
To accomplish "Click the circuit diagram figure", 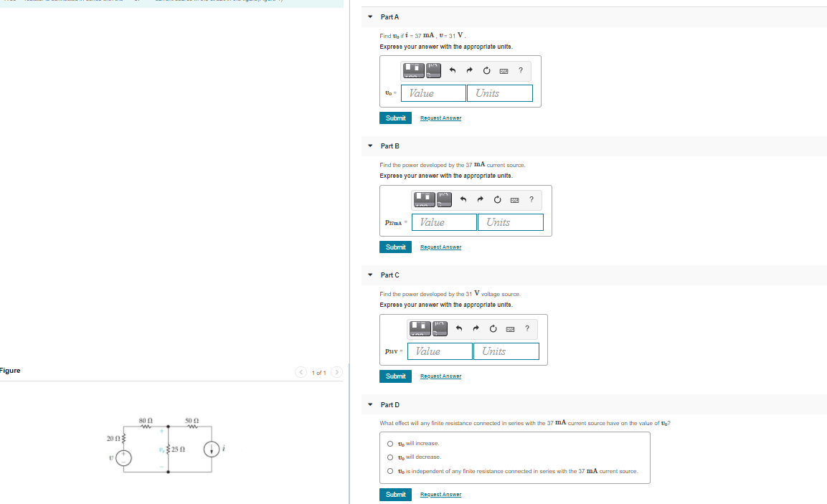I will (166, 445).
